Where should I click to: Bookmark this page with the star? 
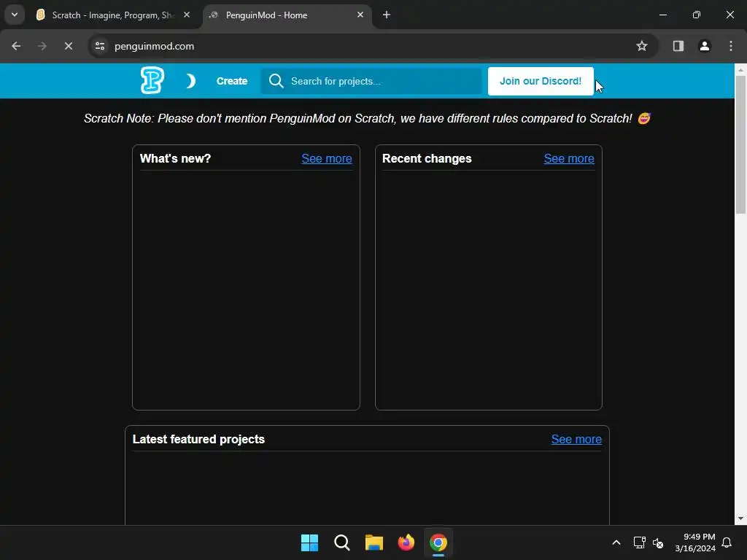[642, 46]
